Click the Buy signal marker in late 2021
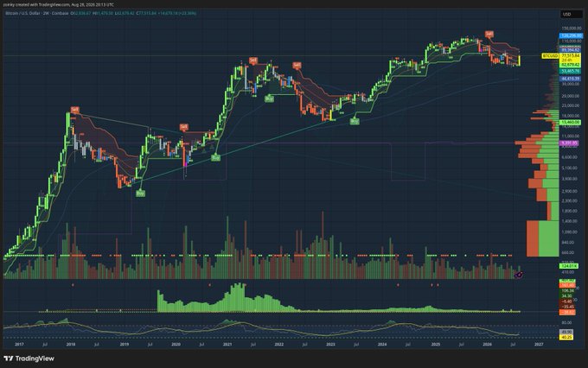Viewport: 588px width, 368px height. click(269, 99)
